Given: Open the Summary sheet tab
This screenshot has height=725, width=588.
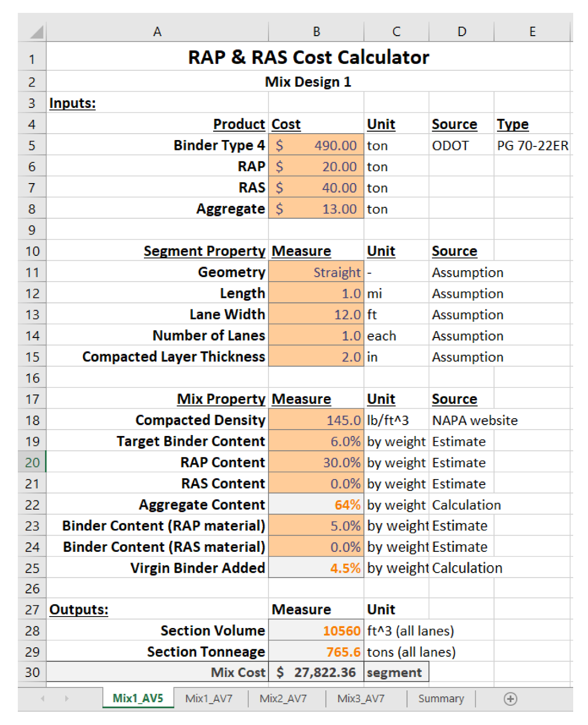Looking at the screenshot, I should pyautogui.click(x=441, y=699).
